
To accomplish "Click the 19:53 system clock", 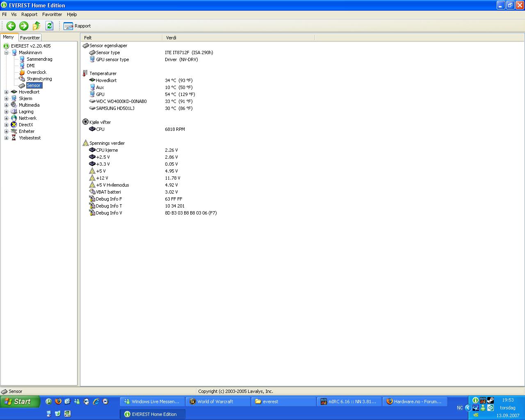I will 508,400.
